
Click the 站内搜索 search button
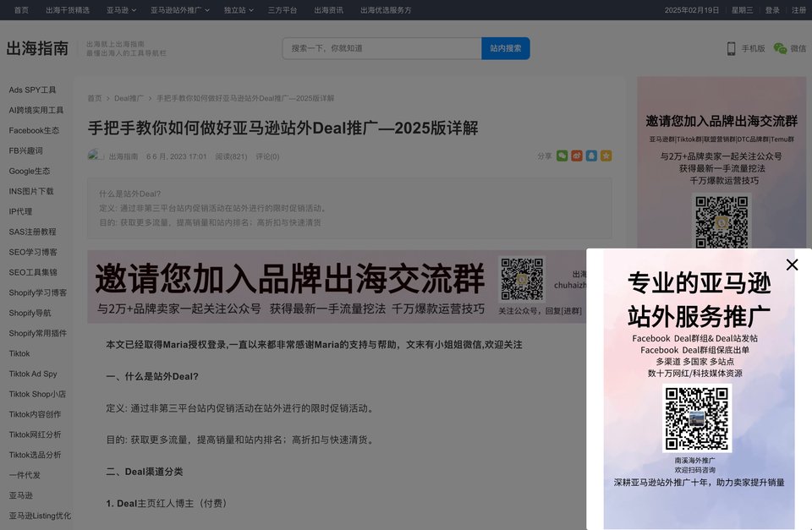(x=506, y=48)
